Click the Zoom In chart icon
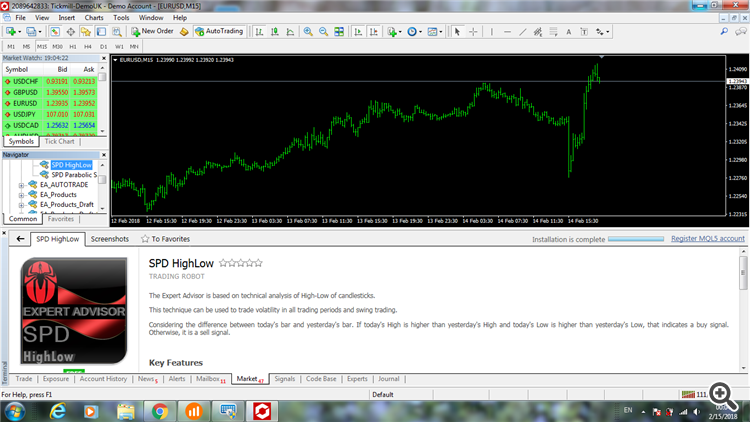 tap(308, 32)
